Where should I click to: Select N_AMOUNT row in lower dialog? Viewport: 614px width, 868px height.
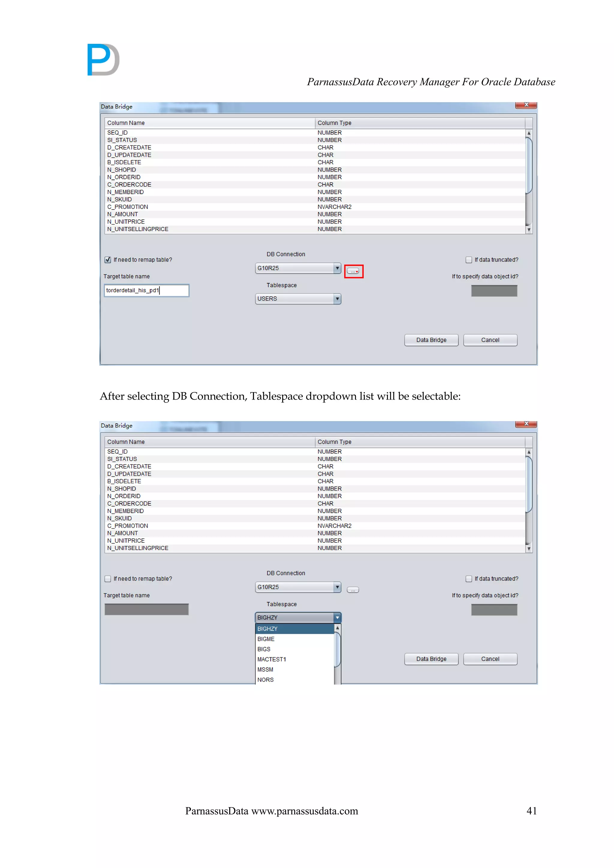click(315, 534)
